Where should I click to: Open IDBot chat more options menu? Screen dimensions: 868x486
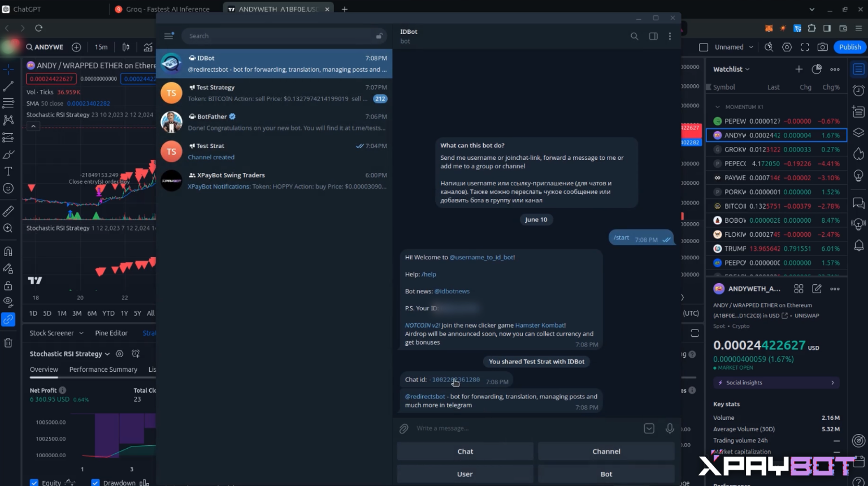coord(670,36)
